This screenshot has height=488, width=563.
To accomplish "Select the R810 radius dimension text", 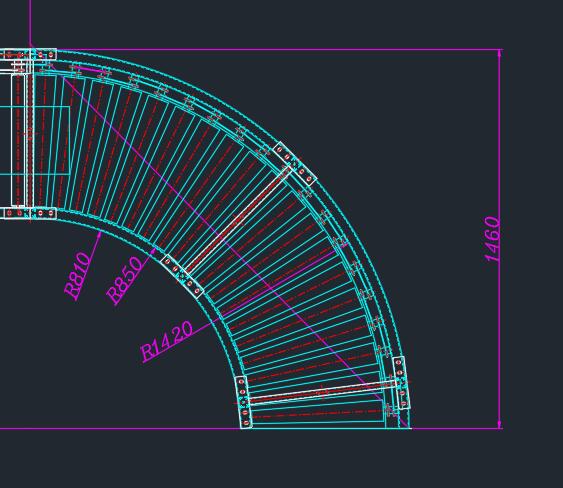I will point(78,275).
